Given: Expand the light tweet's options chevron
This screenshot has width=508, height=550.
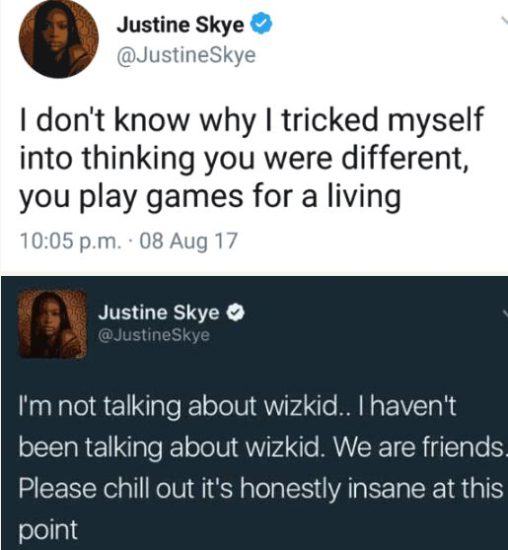Looking at the screenshot, I should point(504,21).
